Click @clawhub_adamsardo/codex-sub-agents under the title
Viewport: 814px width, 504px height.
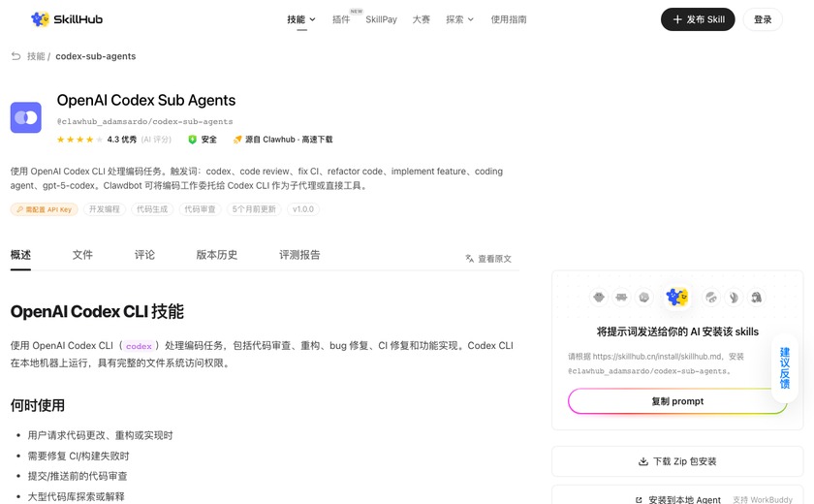[144, 121]
